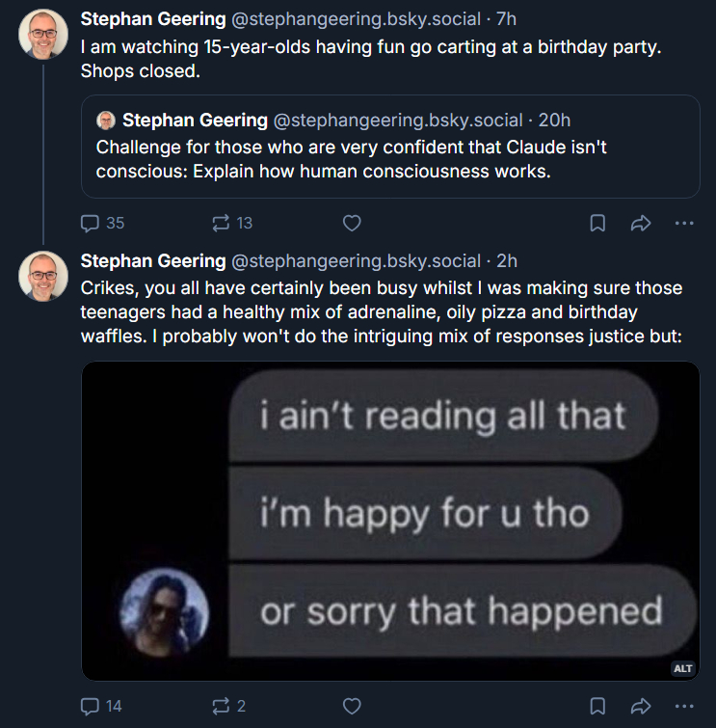
Task: Like the go carting birthday post
Action: (x=352, y=223)
